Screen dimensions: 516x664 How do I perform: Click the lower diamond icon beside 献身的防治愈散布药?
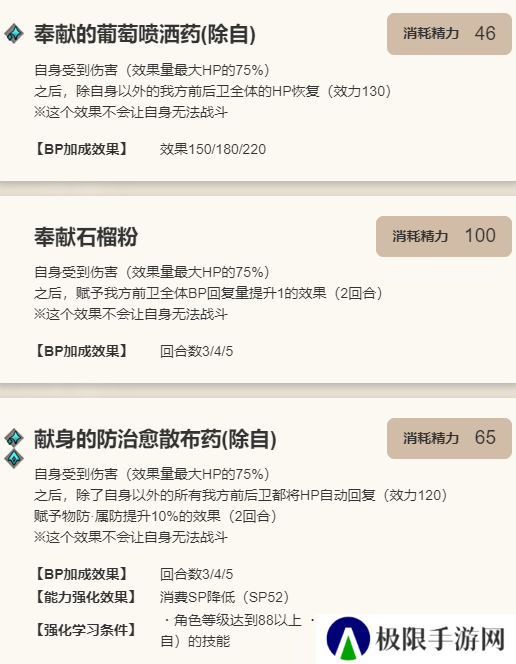[x=14, y=458]
